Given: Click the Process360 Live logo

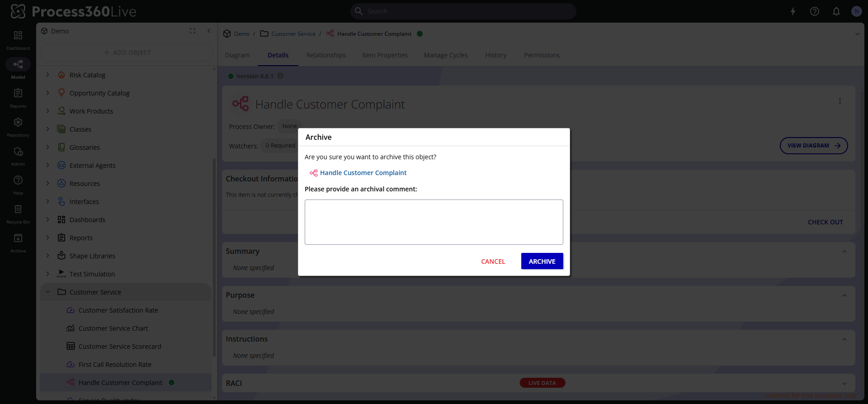Looking at the screenshot, I should point(73,11).
